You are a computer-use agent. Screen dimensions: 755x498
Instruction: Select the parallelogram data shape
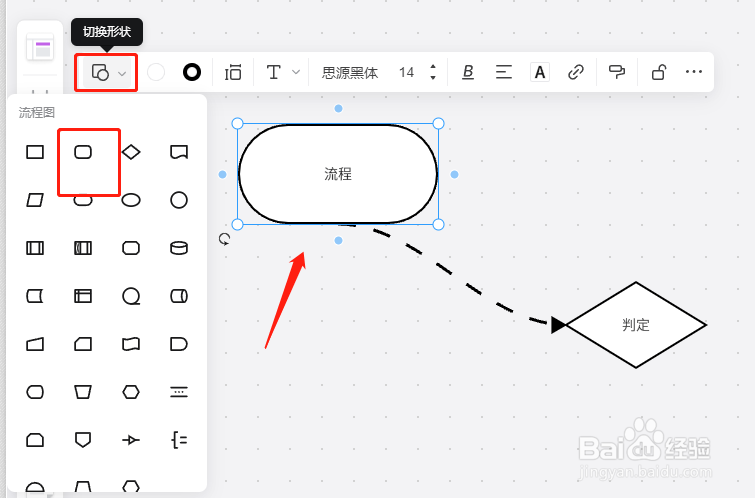pos(35,200)
